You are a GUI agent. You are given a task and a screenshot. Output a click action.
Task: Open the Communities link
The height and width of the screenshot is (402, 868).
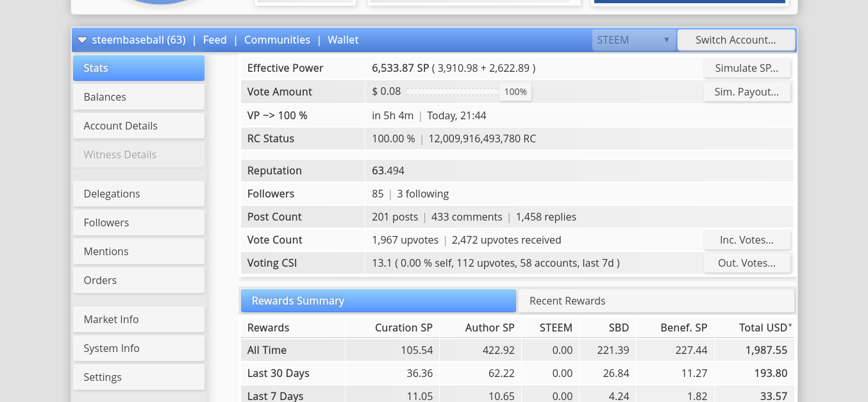(x=277, y=40)
